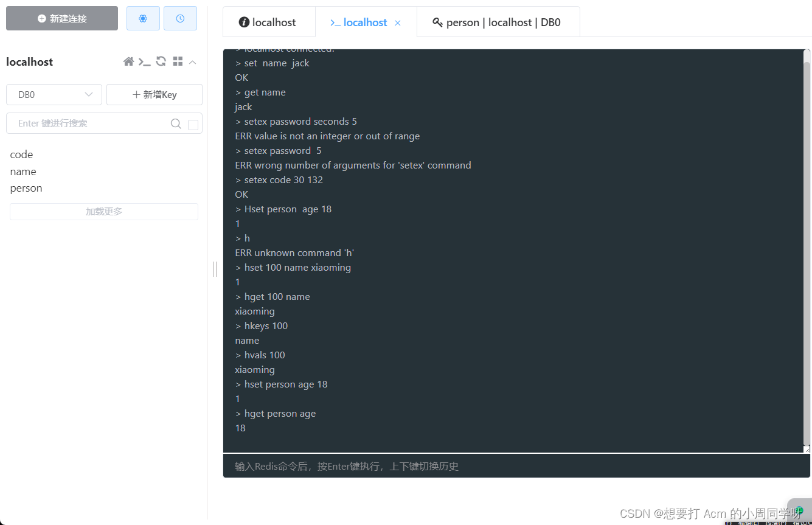
Task: Click the 'ERR value is not an integer' line
Action: (327, 136)
